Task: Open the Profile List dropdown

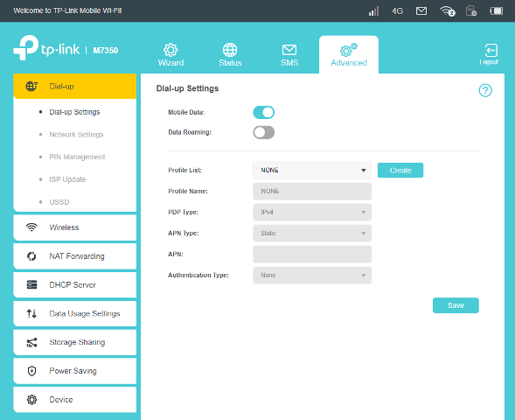Action: click(x=312, y=171)
